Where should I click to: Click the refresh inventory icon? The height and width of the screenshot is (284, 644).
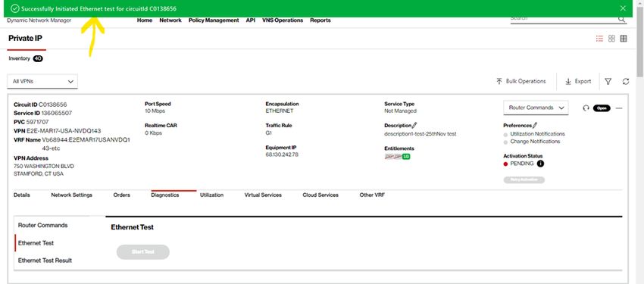[626, 82]
